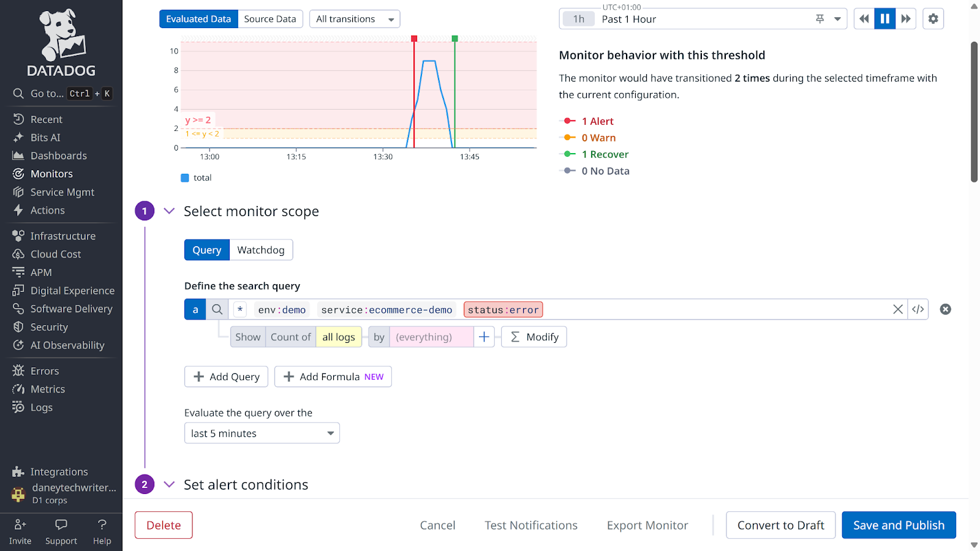980x551 pixels.
Task: Switch to Source Data view
Action: [x=270, y=19]
